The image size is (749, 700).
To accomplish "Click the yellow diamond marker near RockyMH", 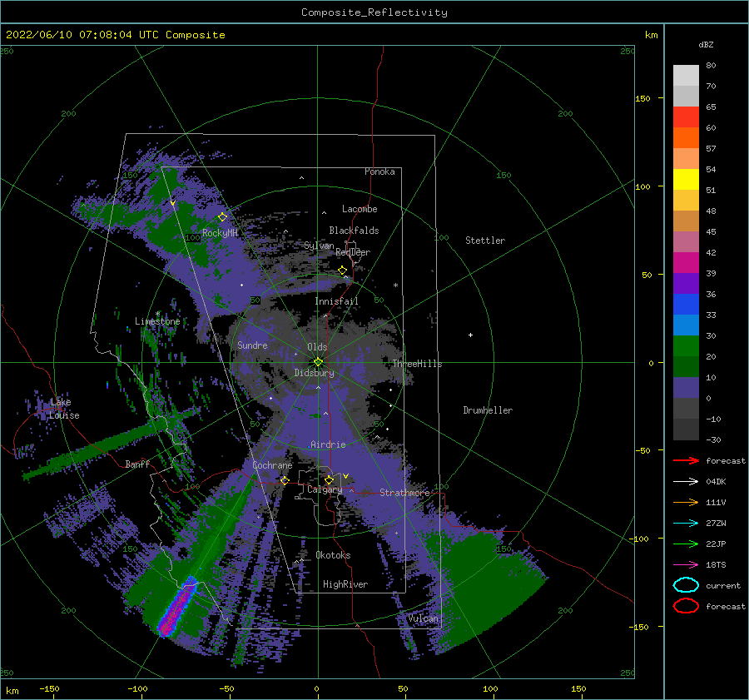I will pyautogui.click(x=222, y=217).
